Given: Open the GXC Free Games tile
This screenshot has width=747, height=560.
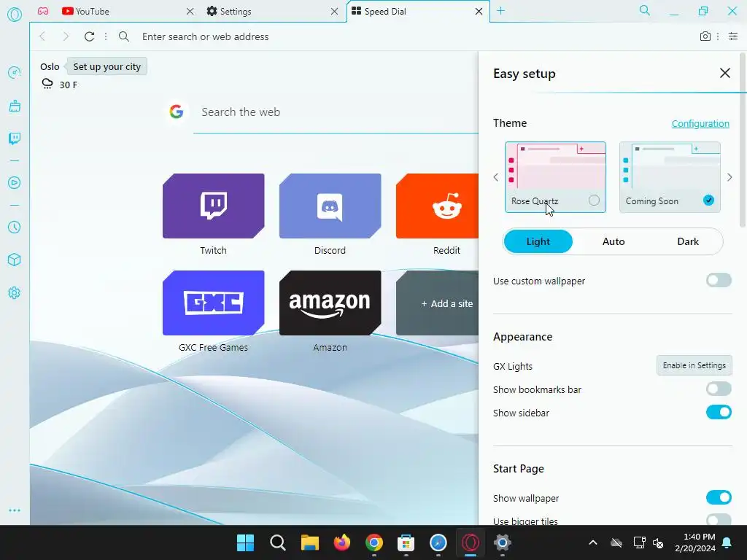Looking at the screenshot, I should (214, 303).
